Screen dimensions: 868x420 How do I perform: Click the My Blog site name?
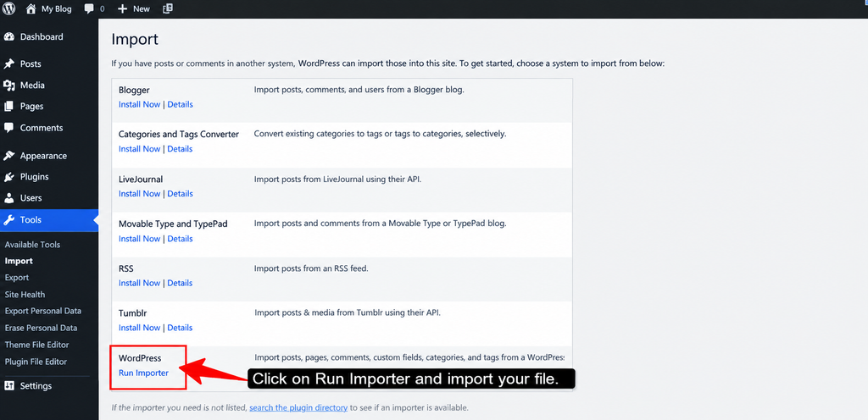(x=57, y=8)
